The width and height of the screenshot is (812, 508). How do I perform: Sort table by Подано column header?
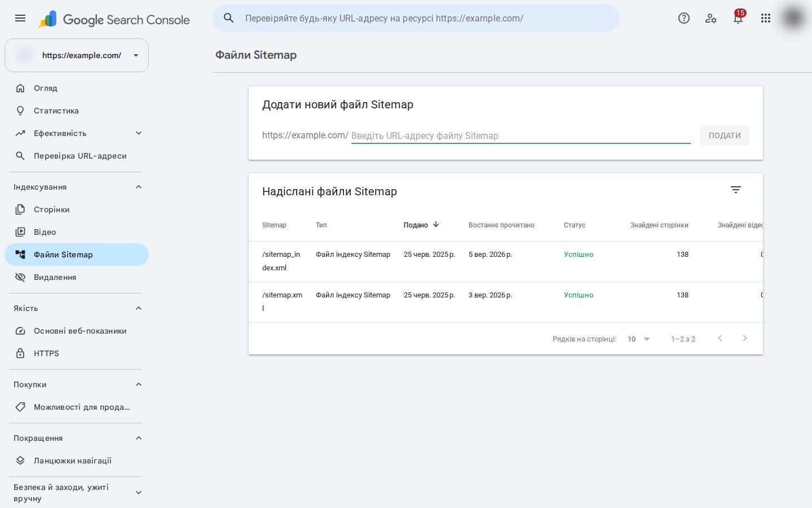416,225
